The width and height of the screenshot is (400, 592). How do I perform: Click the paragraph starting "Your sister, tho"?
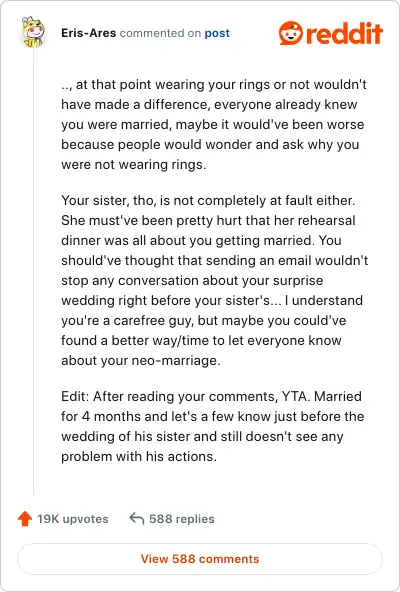tap(215, 280)
